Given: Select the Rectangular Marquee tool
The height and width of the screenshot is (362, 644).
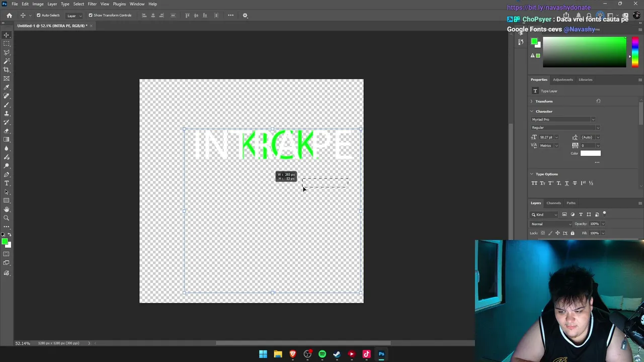Looking at the screenshot, I should (x=7, y=44).
